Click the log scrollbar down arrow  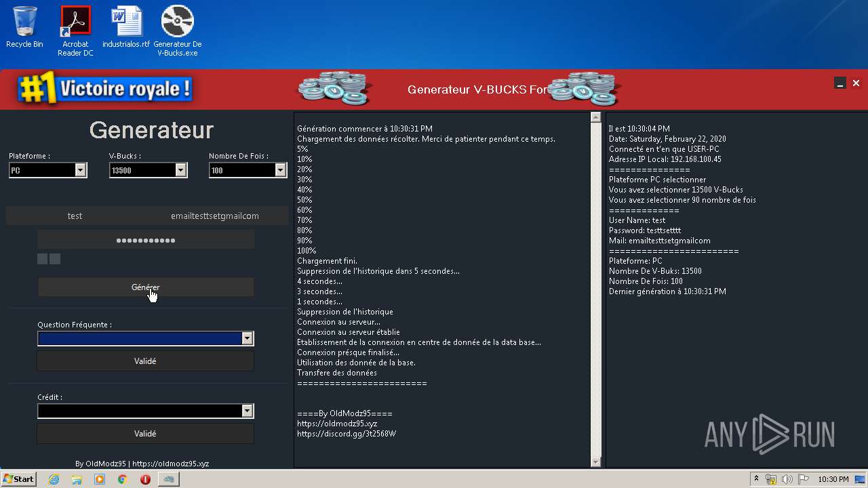click(596, 462)
